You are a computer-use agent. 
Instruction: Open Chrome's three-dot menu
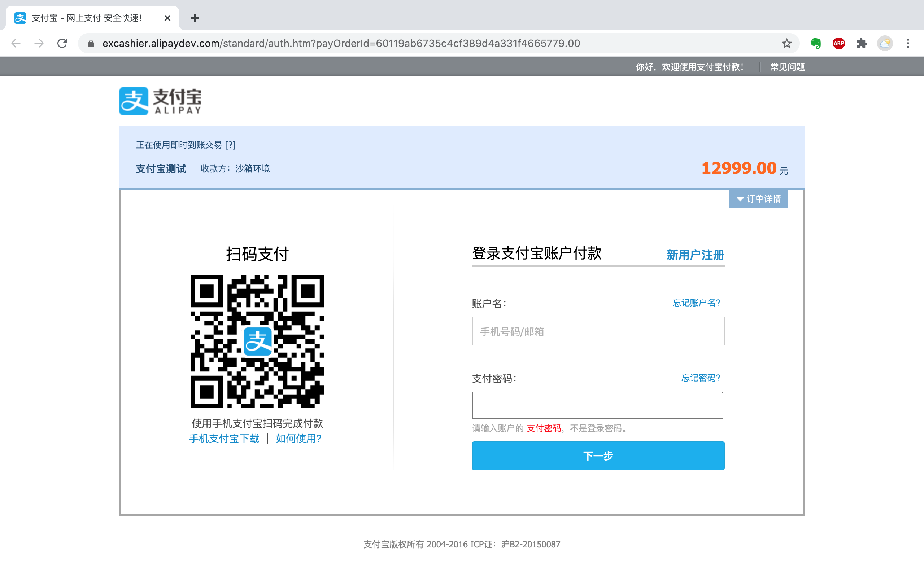908,44
